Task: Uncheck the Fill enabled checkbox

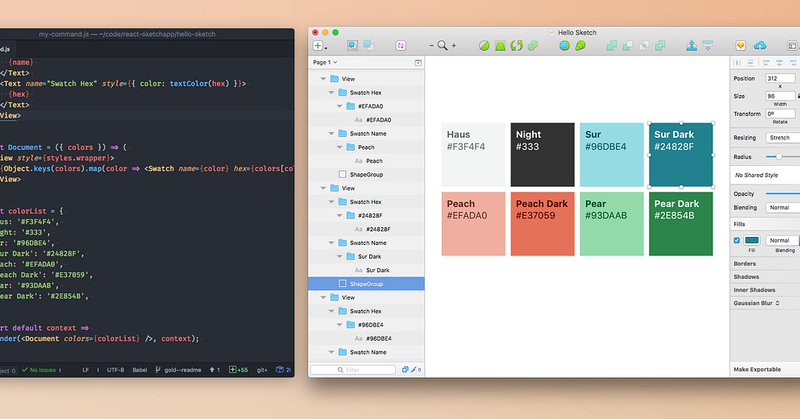Action: pyautogui.click(x=736, y=240)
